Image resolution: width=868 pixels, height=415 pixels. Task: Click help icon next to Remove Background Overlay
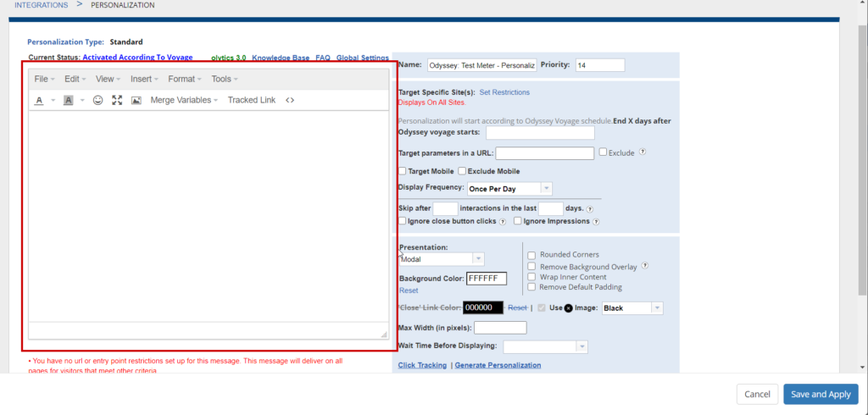coord(644,266)
